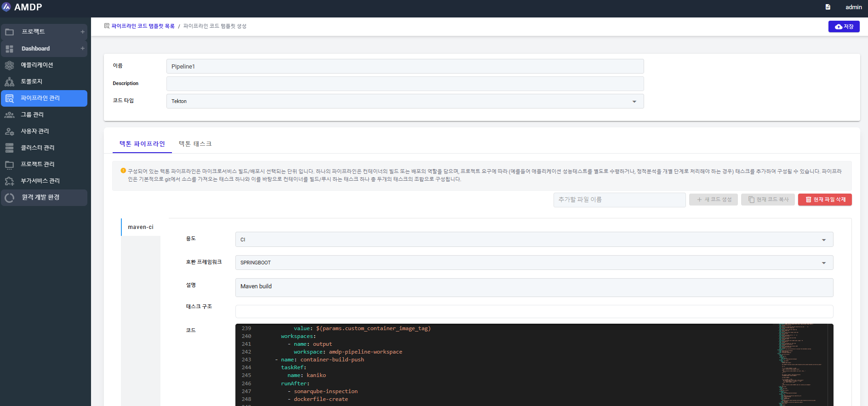868x406 pixels.
Task: Focus the 추가할 파일 이름 input
Action: [x=619, y=200]
